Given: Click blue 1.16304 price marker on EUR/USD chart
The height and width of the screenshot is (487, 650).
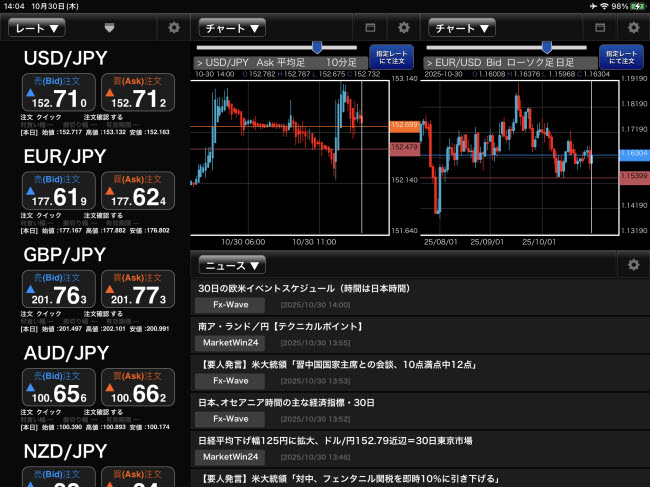Looking at the screenshot, I should pyautogui.click(x=634, y=154).
